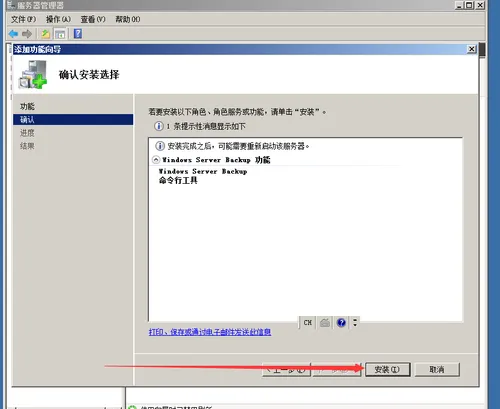The image size is (500, 409).
Task: Click the 命令行工具 list entry
Action: point(178,180)
